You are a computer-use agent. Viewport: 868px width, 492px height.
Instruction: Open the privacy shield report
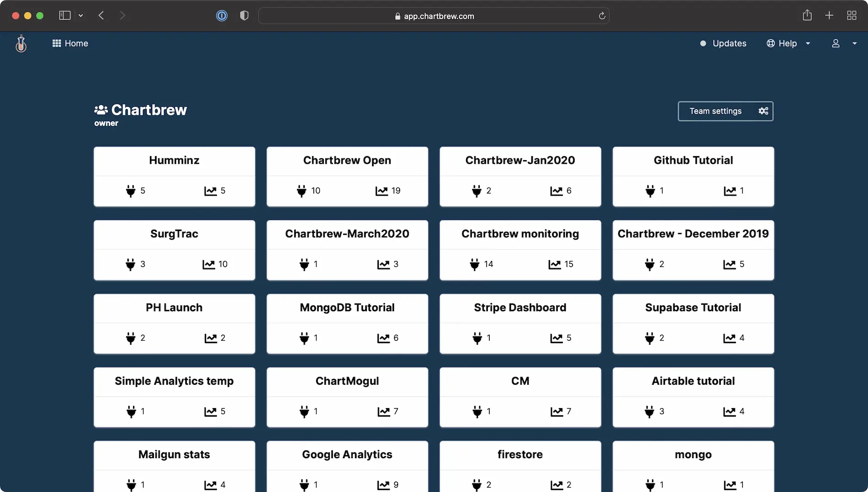[x=244, y=16]
